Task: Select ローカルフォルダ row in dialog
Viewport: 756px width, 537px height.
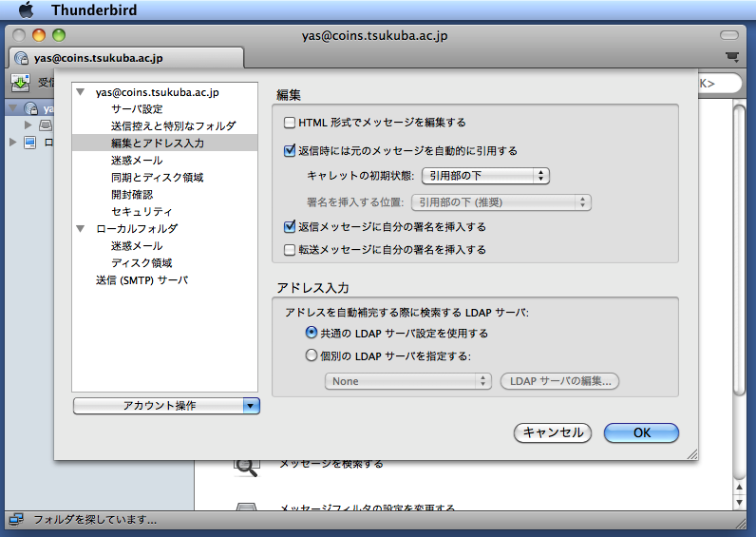Action: pos(137,228)
